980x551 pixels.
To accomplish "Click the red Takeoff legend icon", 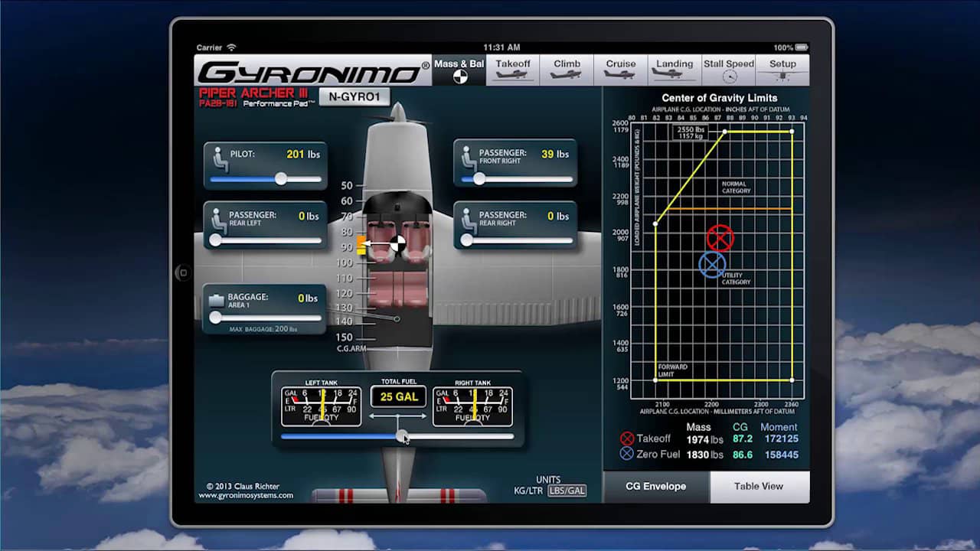I will click(x=627, y=439).
